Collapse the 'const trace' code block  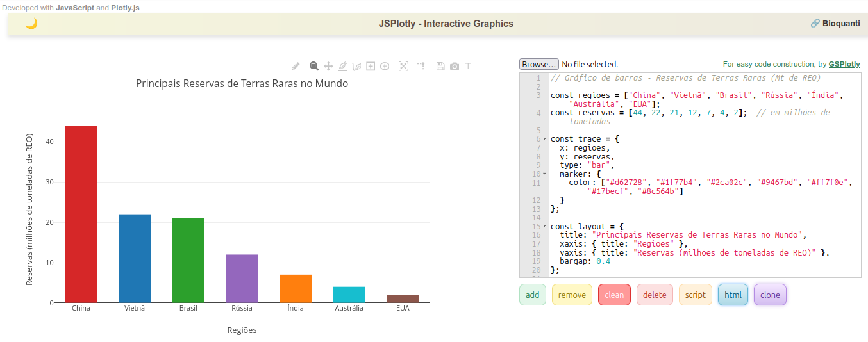[x=545, y=139]
